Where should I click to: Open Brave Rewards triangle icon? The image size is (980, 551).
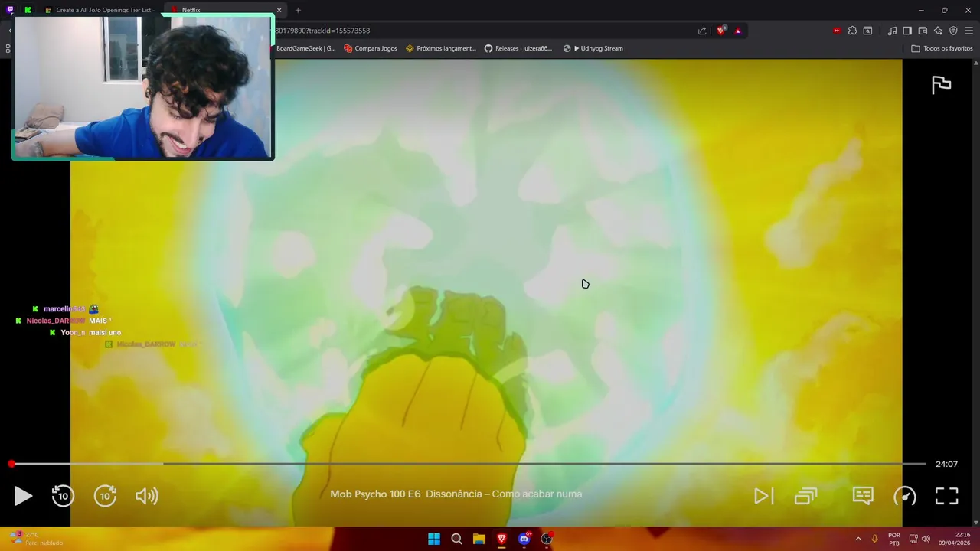pyautogui.click(x=737, y=31)
